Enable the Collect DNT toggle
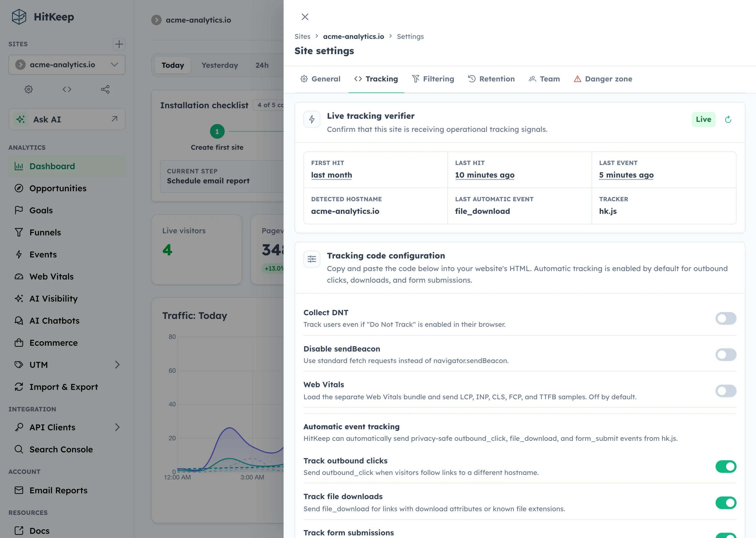The height and width of the screenshot is (538, 756). [x=726, y=318]
